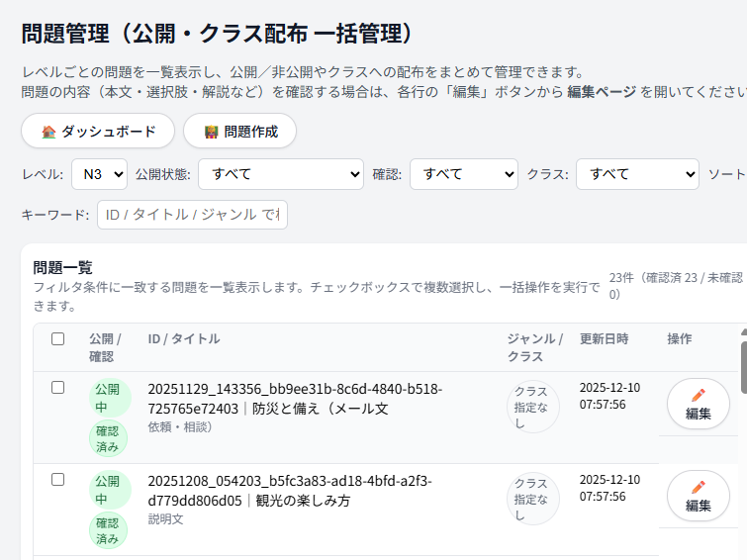Click update time in 防災と備え row
Screen dimensions: 747x560
click(x=609, y=396)
